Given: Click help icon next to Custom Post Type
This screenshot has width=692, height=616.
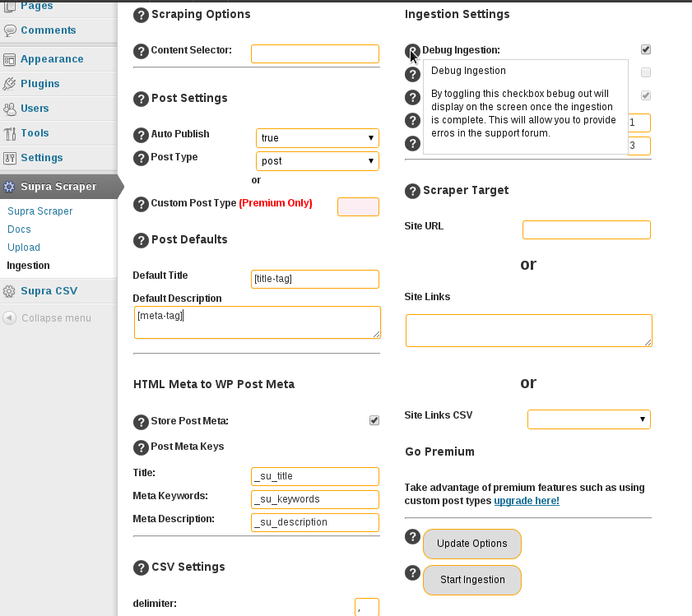Looking at the screenshot, I should 141,204.
